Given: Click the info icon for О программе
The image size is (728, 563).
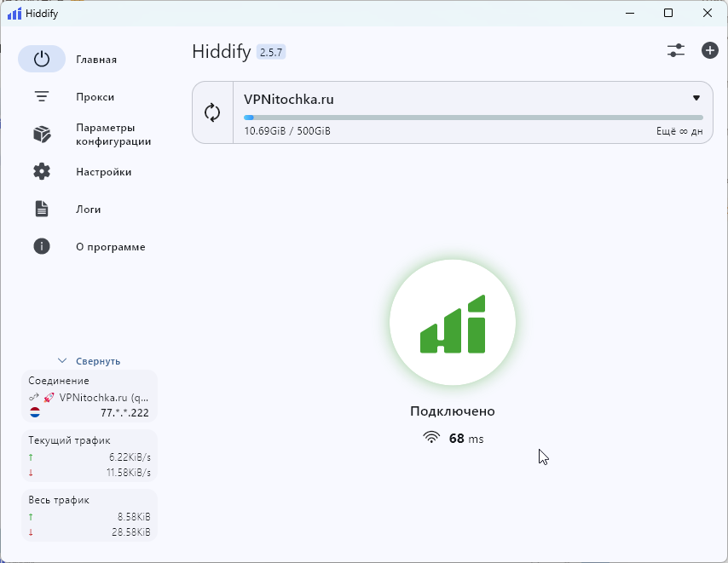Looking at the screenshot, I should [x=42, y=247].
